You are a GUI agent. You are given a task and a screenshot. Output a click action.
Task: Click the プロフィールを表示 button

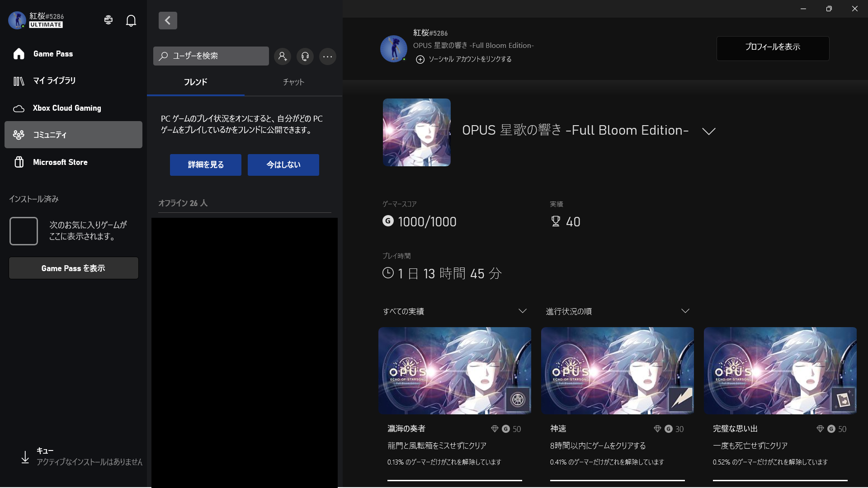pos(773,47)
